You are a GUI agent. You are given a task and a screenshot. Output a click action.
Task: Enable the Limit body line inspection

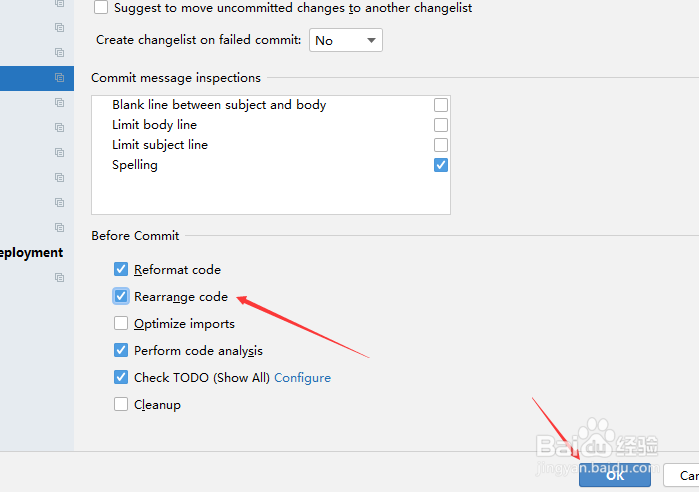pyautogui.click(x=440, y=125)
